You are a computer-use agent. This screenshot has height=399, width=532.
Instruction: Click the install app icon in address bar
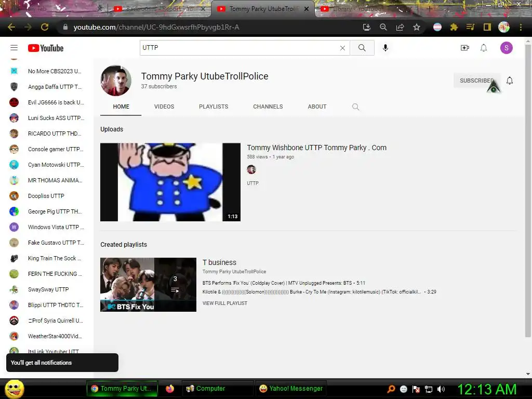366,27
